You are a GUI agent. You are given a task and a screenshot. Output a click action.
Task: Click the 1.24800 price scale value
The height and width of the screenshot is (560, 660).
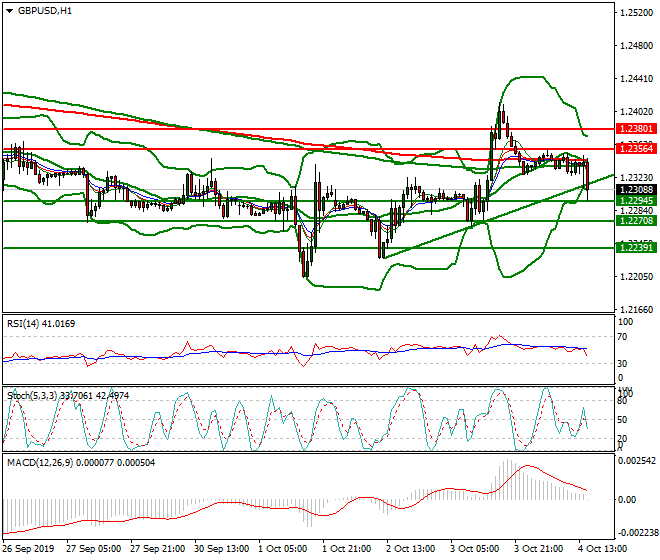(637, 45)
